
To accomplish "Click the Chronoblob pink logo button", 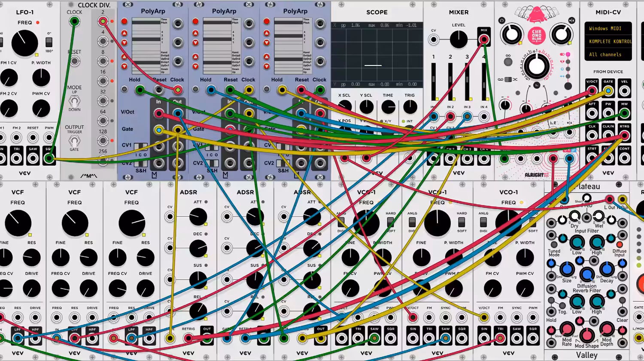I will tap(536, 36).
